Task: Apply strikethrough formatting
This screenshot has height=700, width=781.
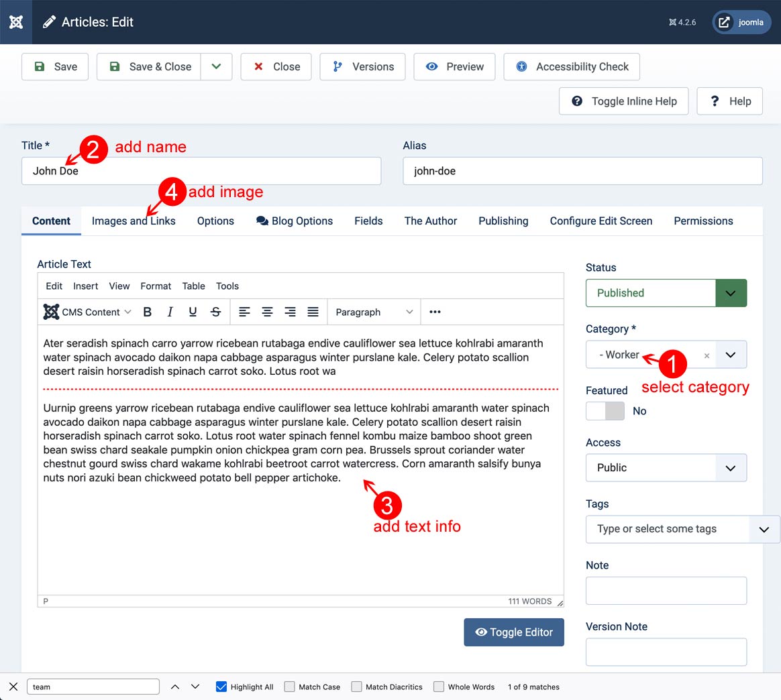Action: coord(215,312)
